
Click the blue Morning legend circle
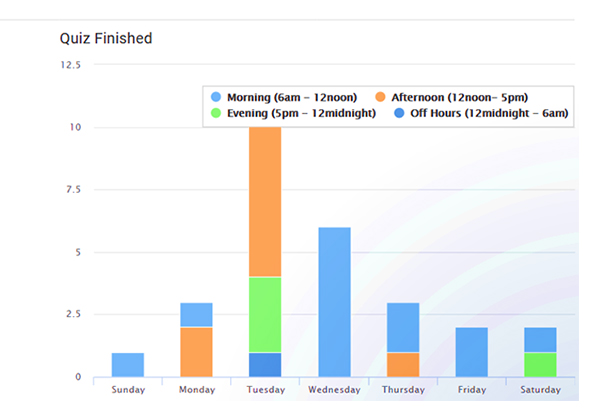click(216, 97)
